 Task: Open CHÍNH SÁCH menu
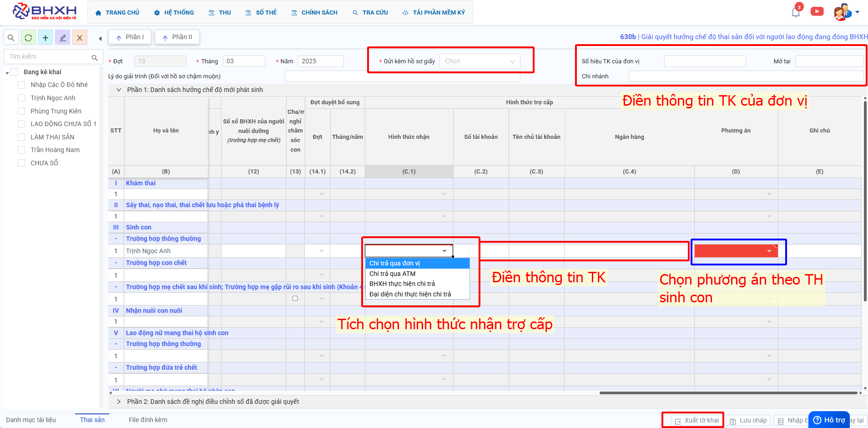click(315, 13)
